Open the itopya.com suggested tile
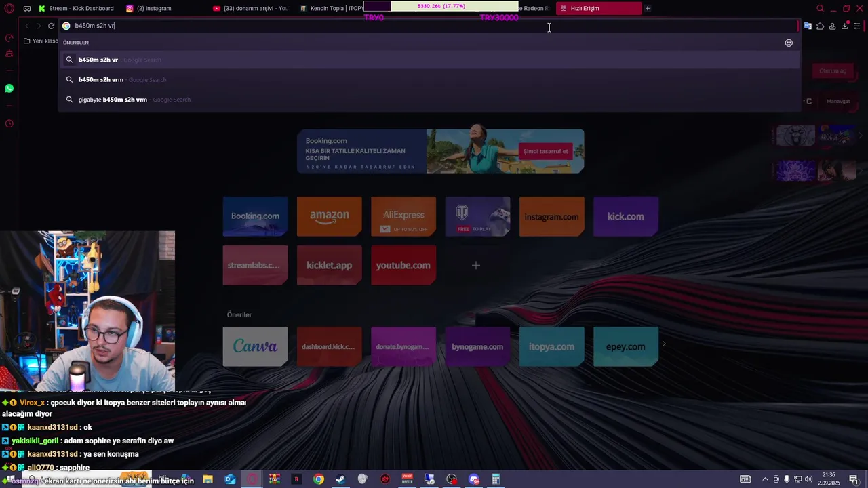 551,346
